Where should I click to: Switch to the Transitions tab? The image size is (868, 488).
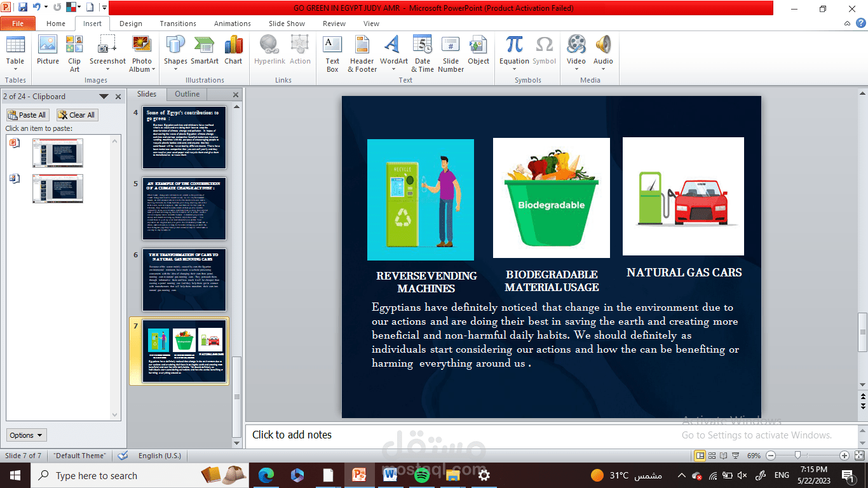pos(177,23)
